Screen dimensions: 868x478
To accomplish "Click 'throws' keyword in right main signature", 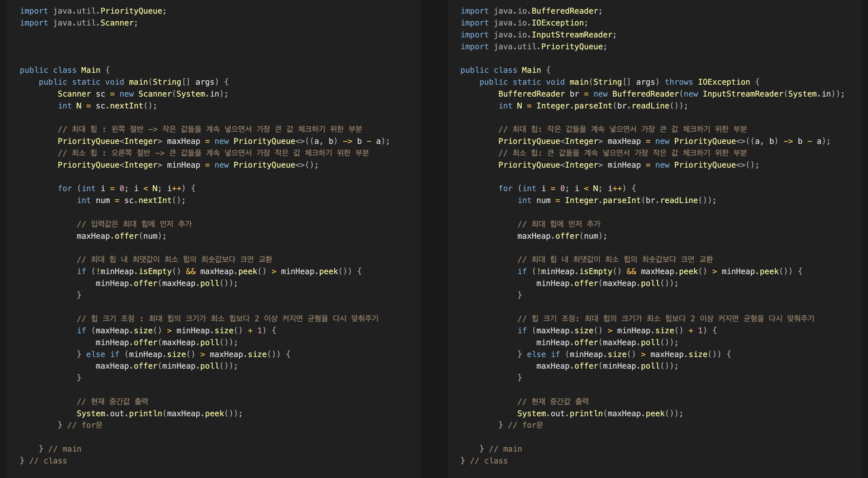I will tap(678, 82).
